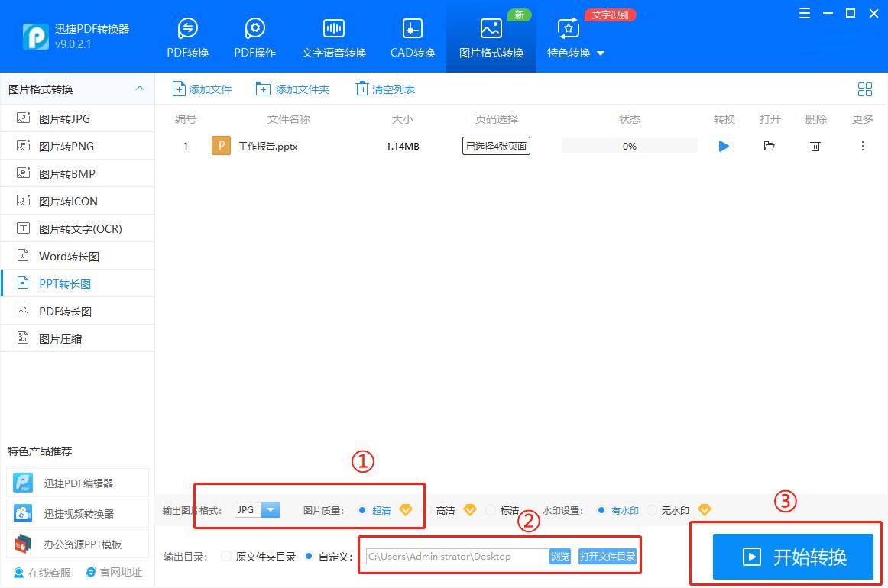This screenshot has height=588, width=888.
Task: Open 文字语音转换 conversion tool
Action: (x=333, y=36)
